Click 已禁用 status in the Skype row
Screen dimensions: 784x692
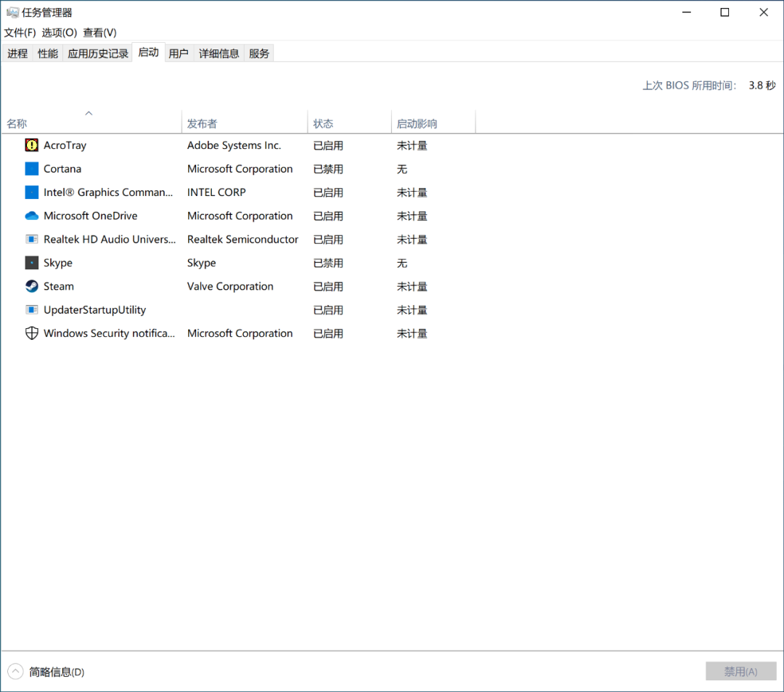[328, 263]
